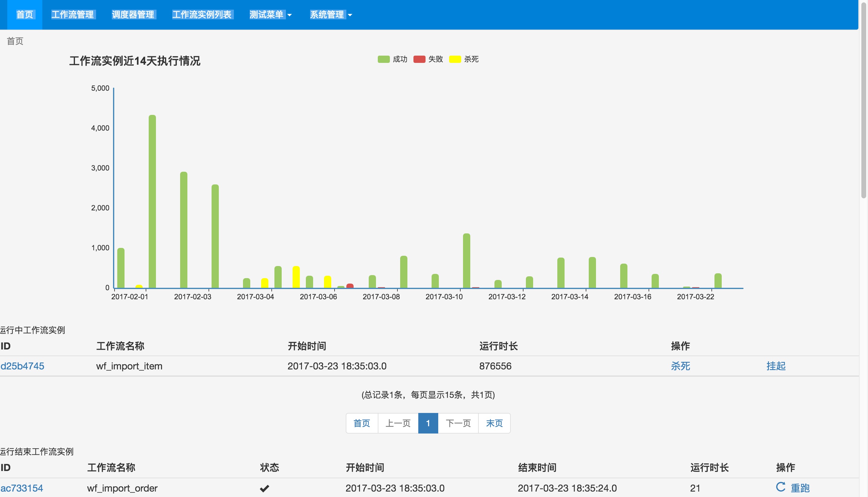Expand the 系统管理 dropdown

[x=331, y=15]
